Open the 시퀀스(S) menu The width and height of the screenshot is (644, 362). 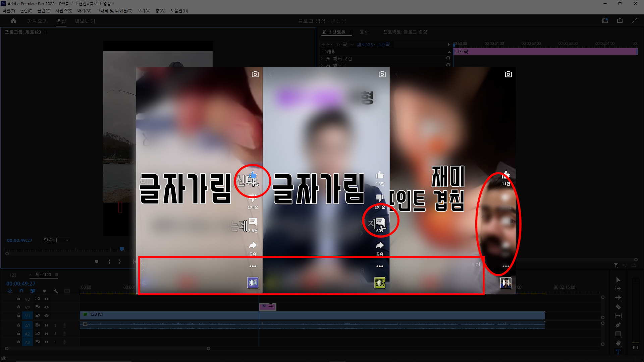[64, 11]
